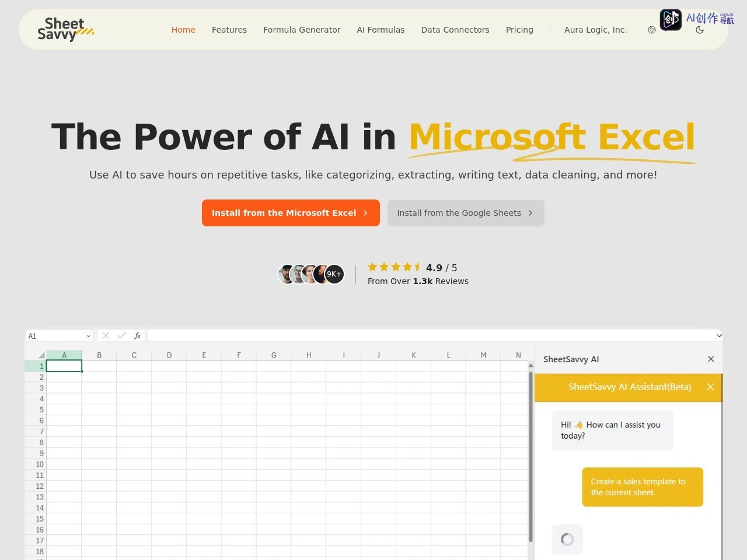Toggle dark mode with the moon icon
Viewport: 747px width, 560px height.
tap(700, 30)
